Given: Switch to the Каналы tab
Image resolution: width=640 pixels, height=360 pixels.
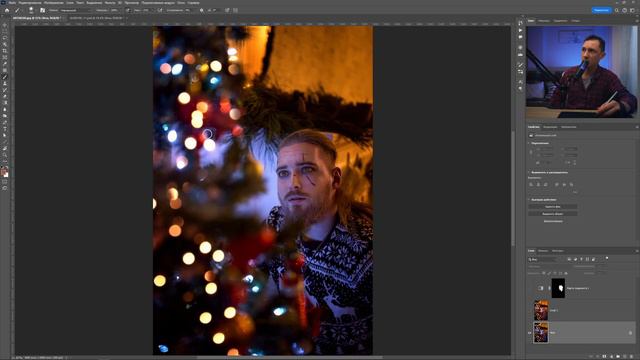Looking at the screenshot, I should tap(543, 251).
